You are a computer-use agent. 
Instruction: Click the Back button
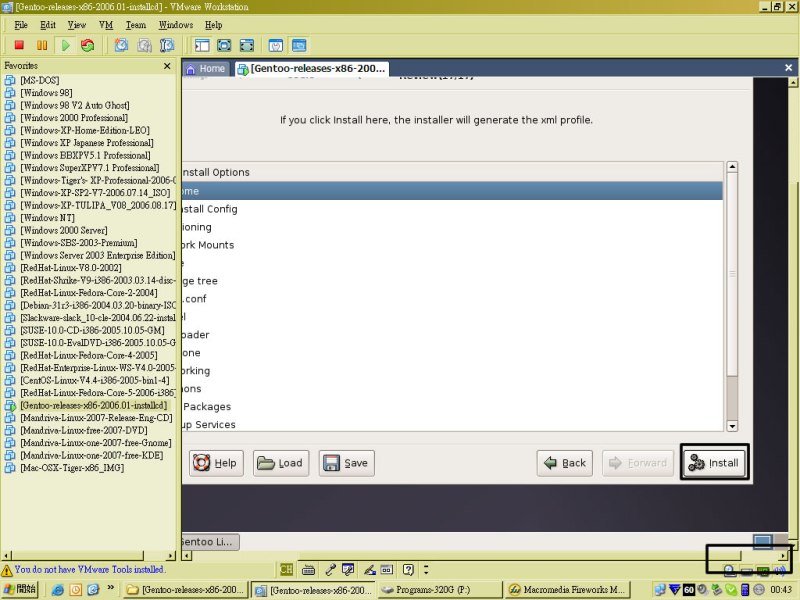tap(565, 463)
